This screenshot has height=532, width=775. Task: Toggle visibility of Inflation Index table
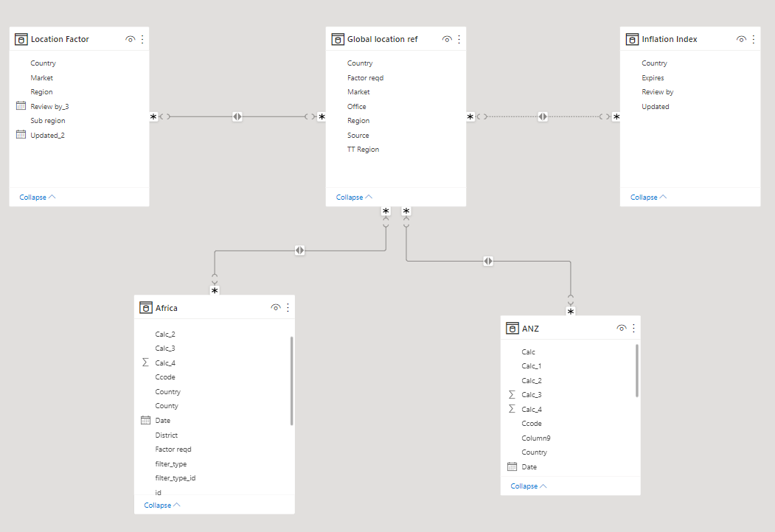pyautogui.click(x=741, y=39)
